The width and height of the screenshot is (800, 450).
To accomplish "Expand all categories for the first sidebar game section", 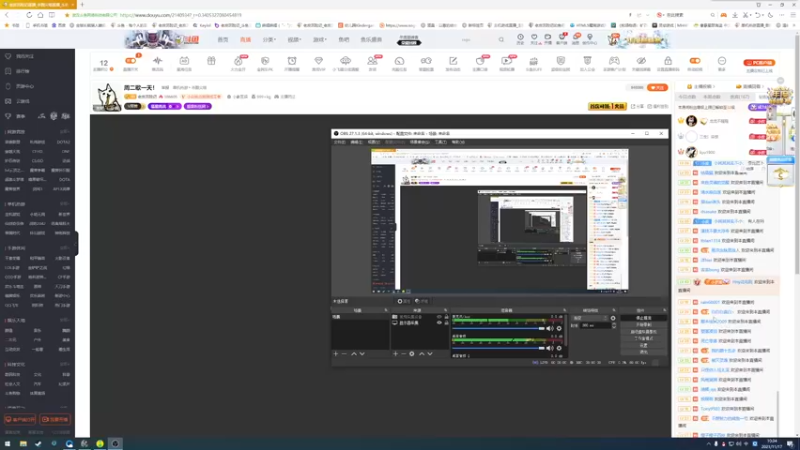I will (64, 132).
